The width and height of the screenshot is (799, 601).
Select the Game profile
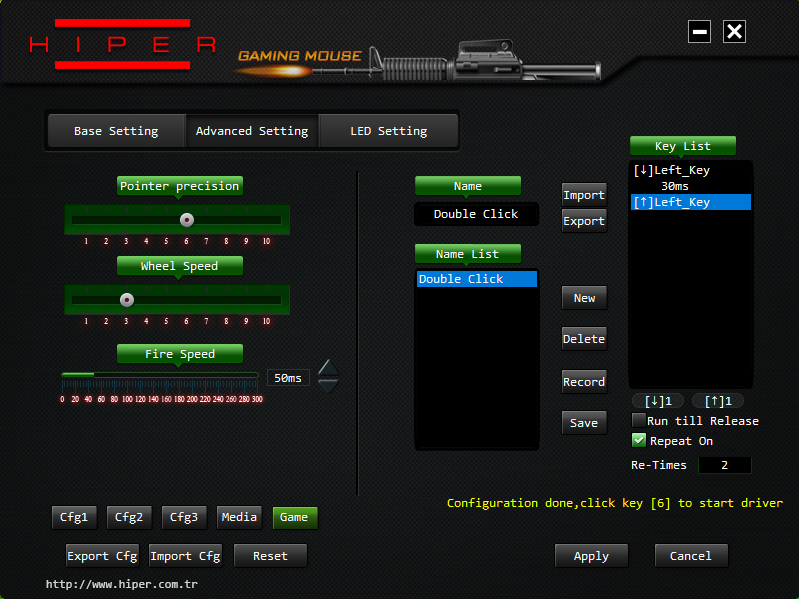click(x=295, y=517)
